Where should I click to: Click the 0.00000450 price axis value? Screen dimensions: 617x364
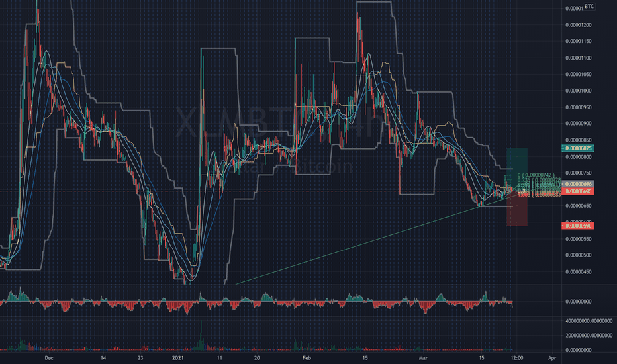[579, 272]
